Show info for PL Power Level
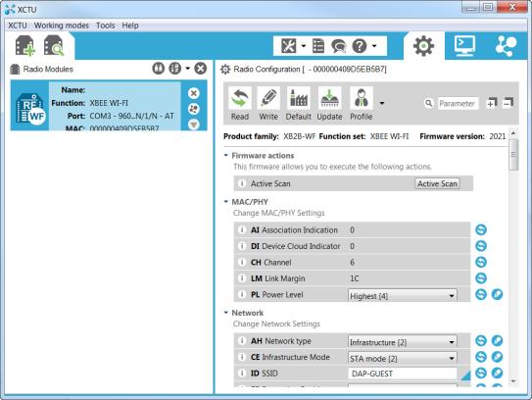This screenshot has width=532, height=400. pos(242,294)
